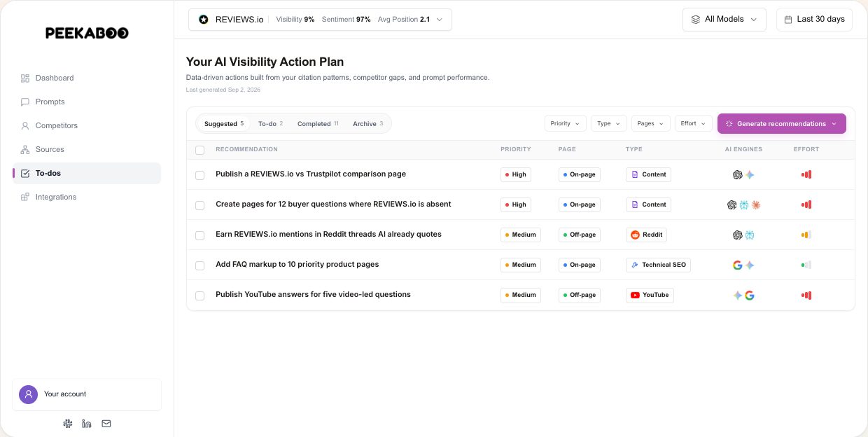Open 'Add FAQ markup to 10 priority product pages'
868x437 pixels.
297,264
